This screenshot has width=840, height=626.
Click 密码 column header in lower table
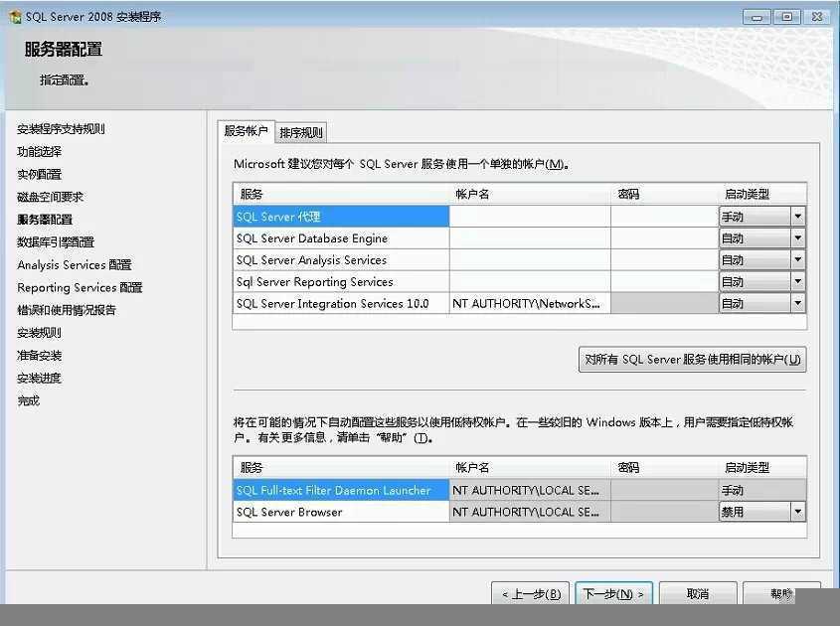point(664,467)
